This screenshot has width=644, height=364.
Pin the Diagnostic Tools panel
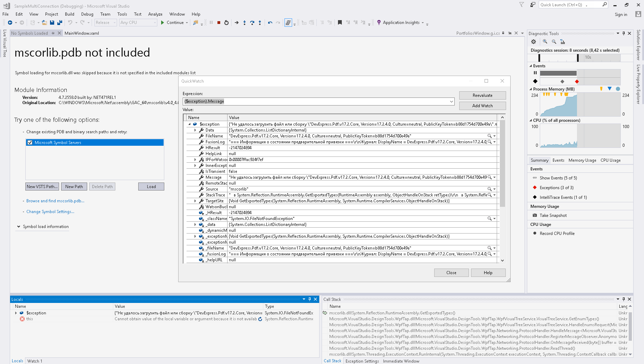pos(624,33)
